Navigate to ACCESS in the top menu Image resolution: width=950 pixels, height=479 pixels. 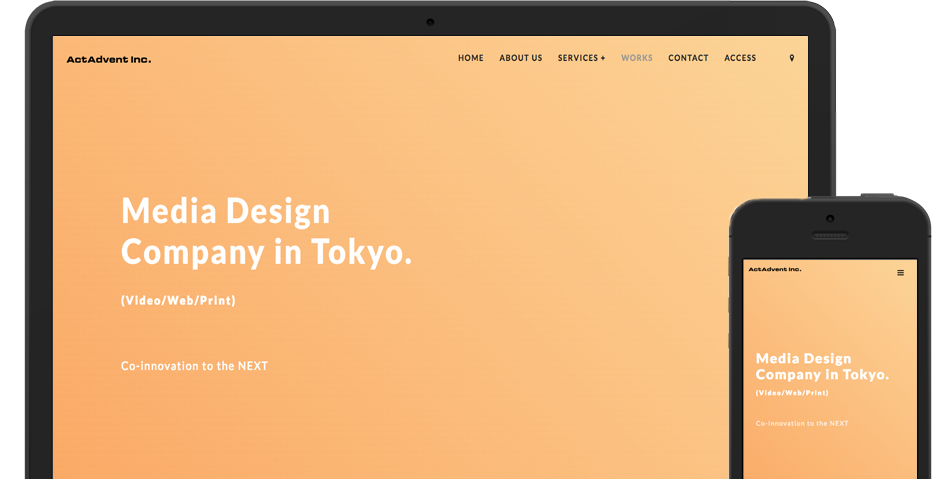[x=740, y=58]
